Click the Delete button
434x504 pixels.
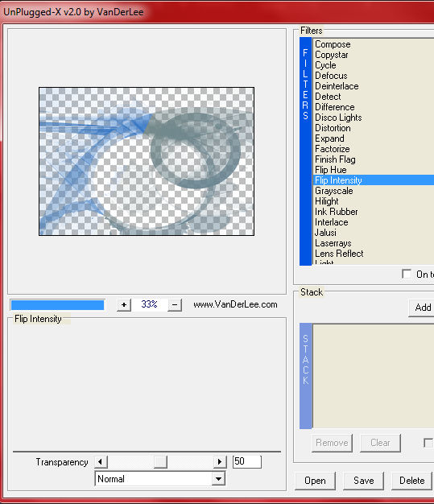click(411, 481)
